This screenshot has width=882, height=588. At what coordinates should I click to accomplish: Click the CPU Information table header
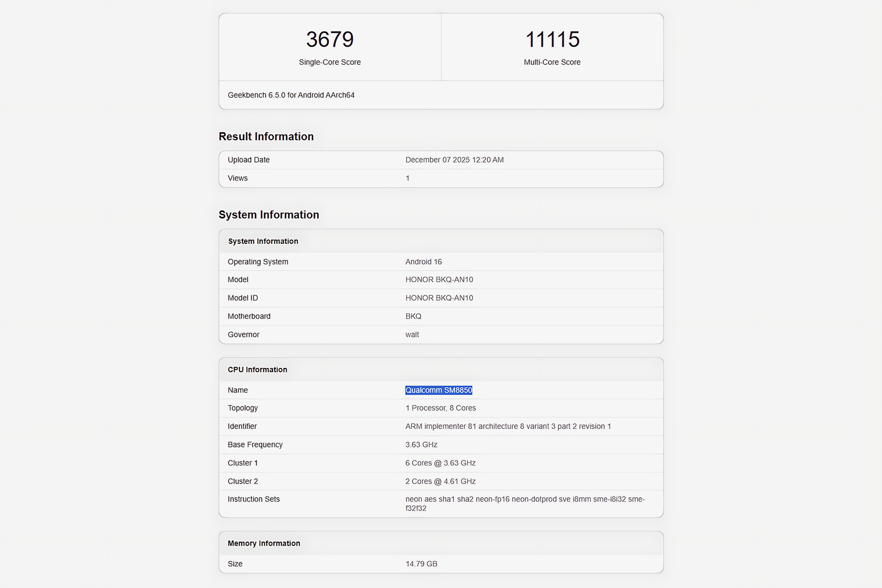(x=257, y=370)
